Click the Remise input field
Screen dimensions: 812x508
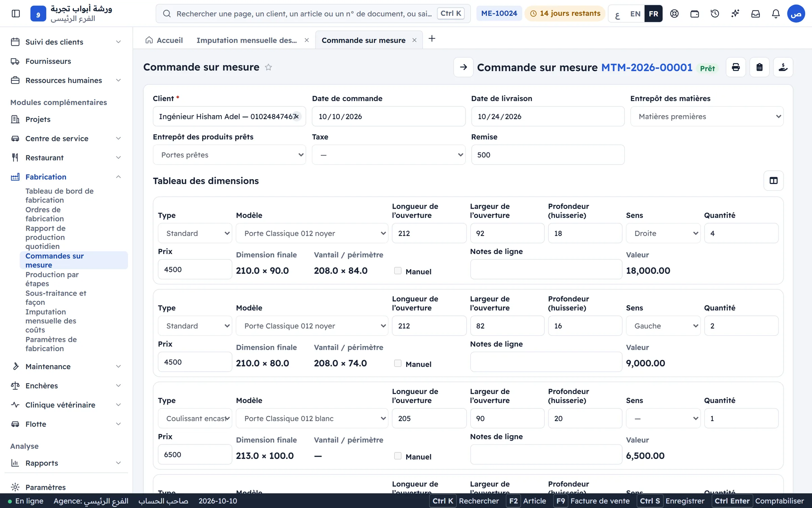pyautogui.click(x=547, y=155)
